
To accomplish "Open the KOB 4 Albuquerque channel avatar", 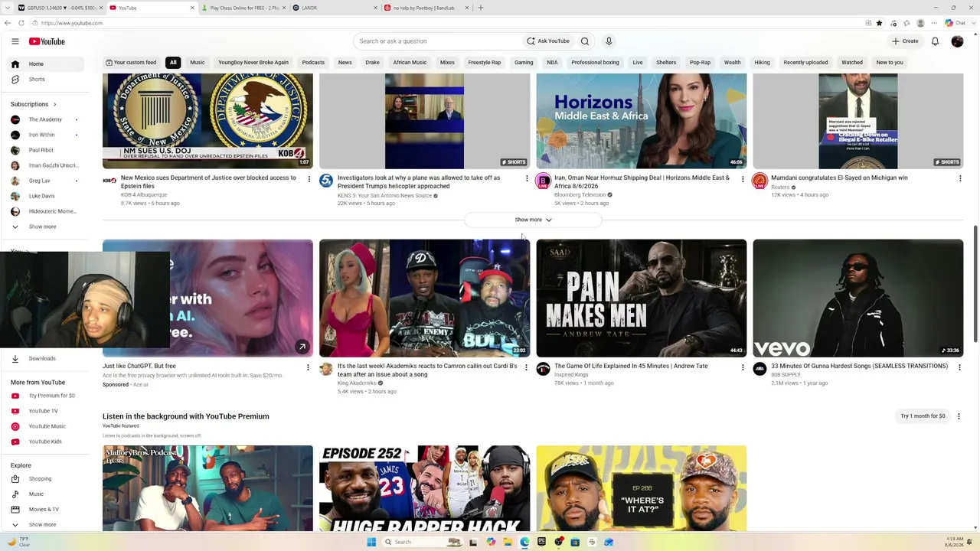I will tap(109, 181).
